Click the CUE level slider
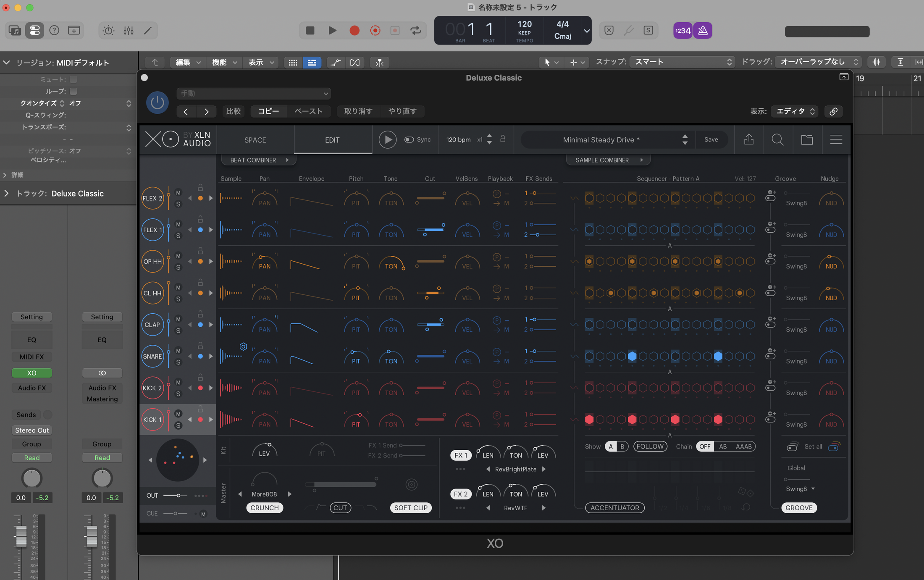 click(176, 513)
